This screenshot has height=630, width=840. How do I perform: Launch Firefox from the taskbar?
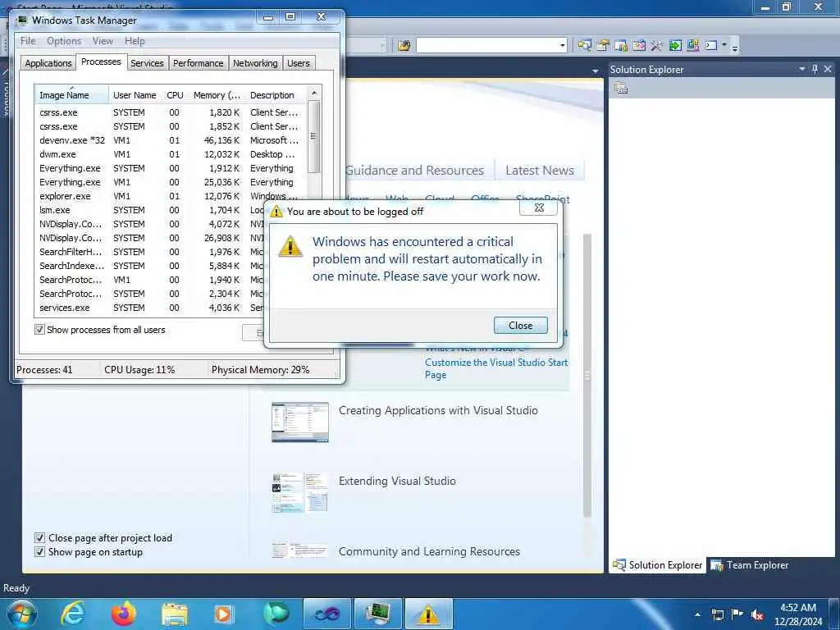pyautogui.click(x=124, y=614)
